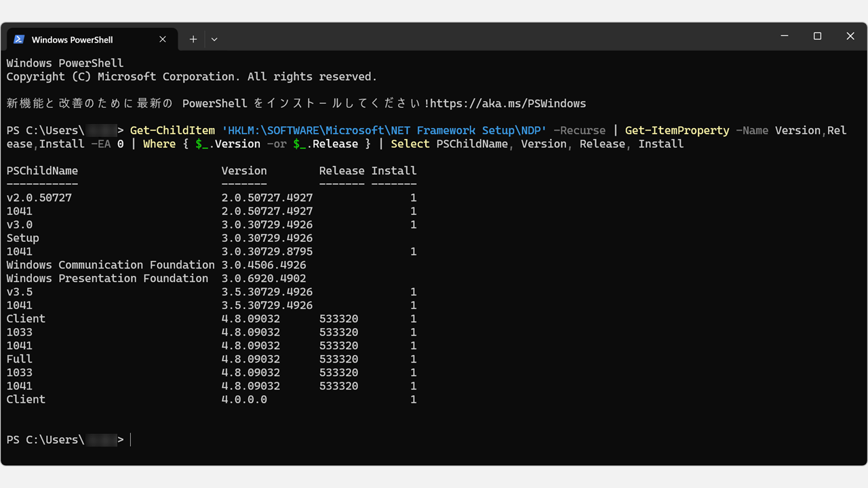Screen dimensions: 868x488
Task: Click the Windows Presentation Foundation row
Action: (x=106, y=278)
